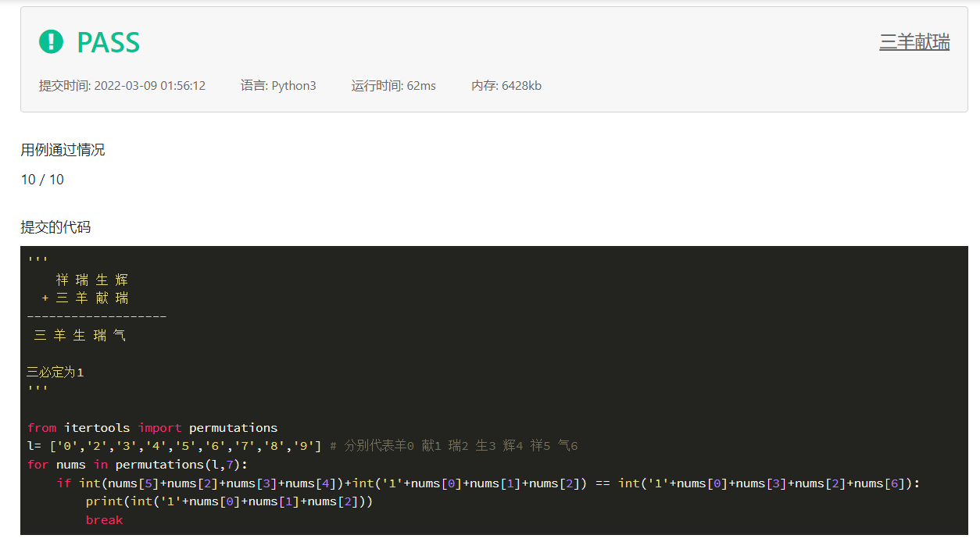
Task: Click the 三必定为1 comment line
Action: 55,372
